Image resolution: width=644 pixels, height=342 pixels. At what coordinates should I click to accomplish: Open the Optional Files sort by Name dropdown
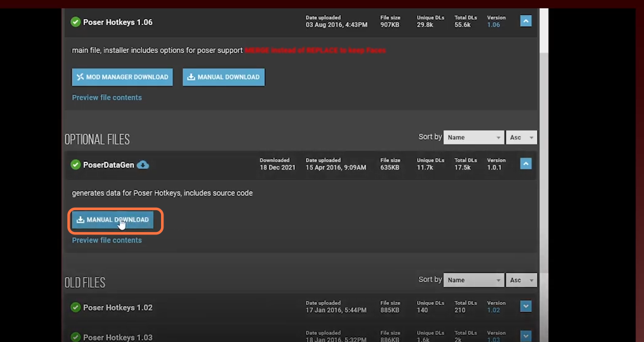pos(474,137)
